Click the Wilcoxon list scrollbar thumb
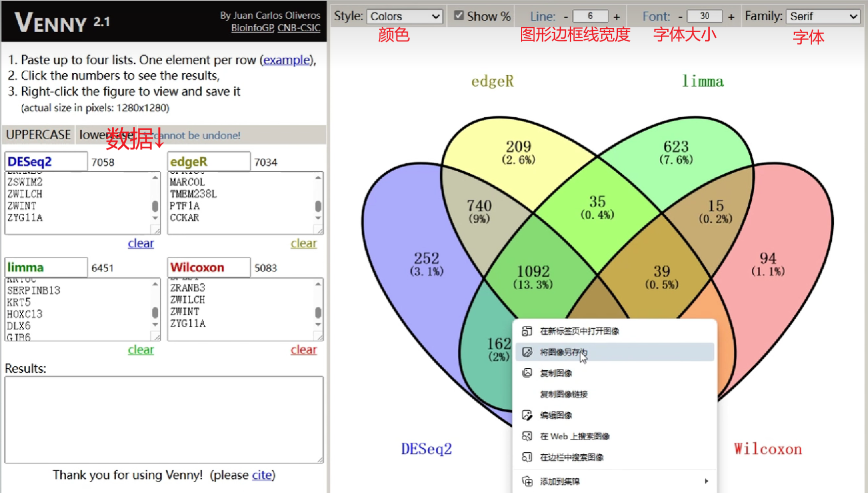The image size is (868, 493). pos(318,312)
